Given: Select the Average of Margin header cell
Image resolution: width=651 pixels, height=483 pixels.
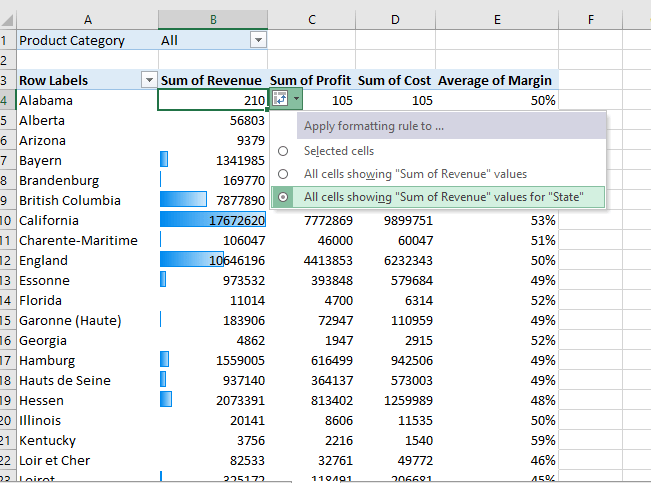Looking at the screenshot, I should coord(496,80).
